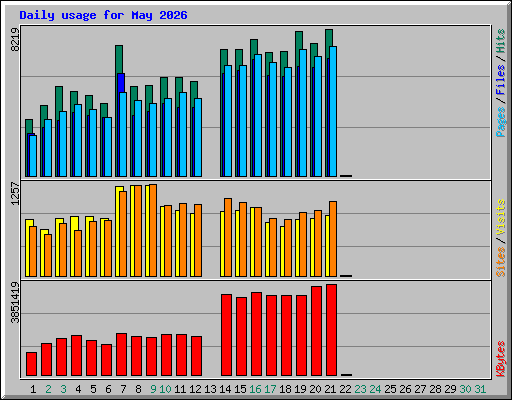Click the 1257 visits axis value
Image resolution: width=512 pixels, height=400 pixels.
point(15,193)
